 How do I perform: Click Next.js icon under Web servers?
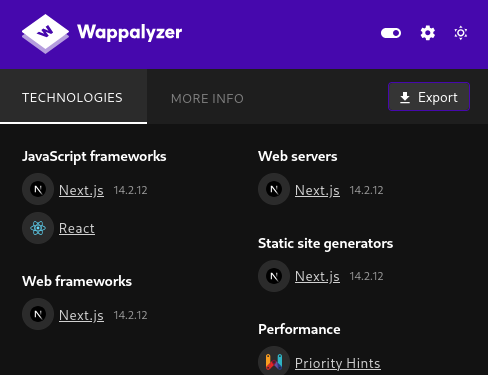click(x=274, y=189)
